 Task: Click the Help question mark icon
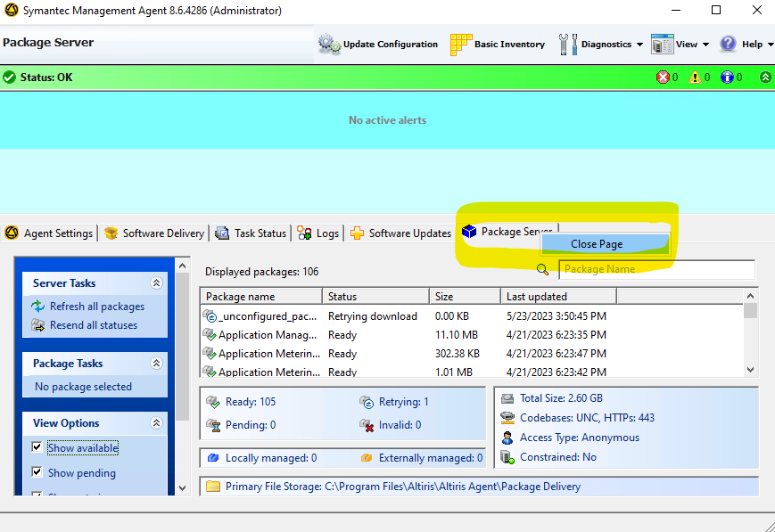(728, 44)
